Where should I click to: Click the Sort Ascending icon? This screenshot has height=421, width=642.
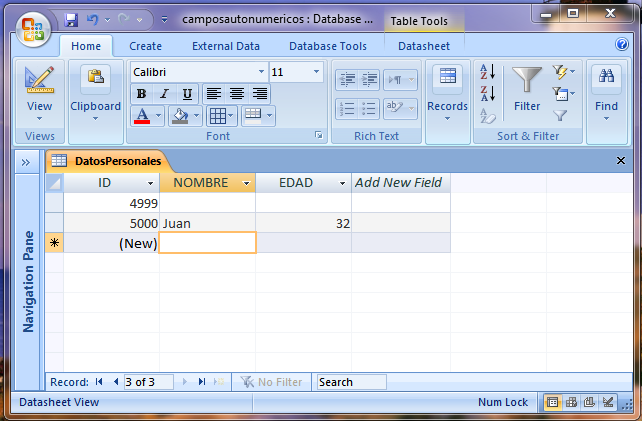point(487,72)
